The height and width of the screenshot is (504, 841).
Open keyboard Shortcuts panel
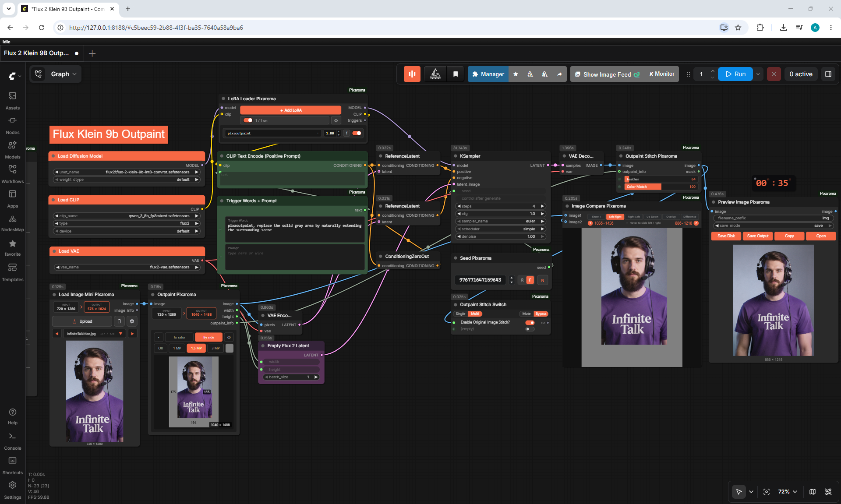pyautogui.click(x=13, y=465)
